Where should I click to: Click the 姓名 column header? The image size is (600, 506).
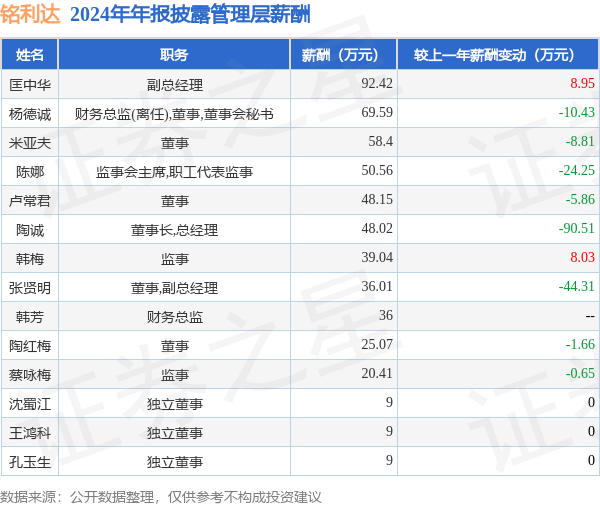[x=29, y=55]
